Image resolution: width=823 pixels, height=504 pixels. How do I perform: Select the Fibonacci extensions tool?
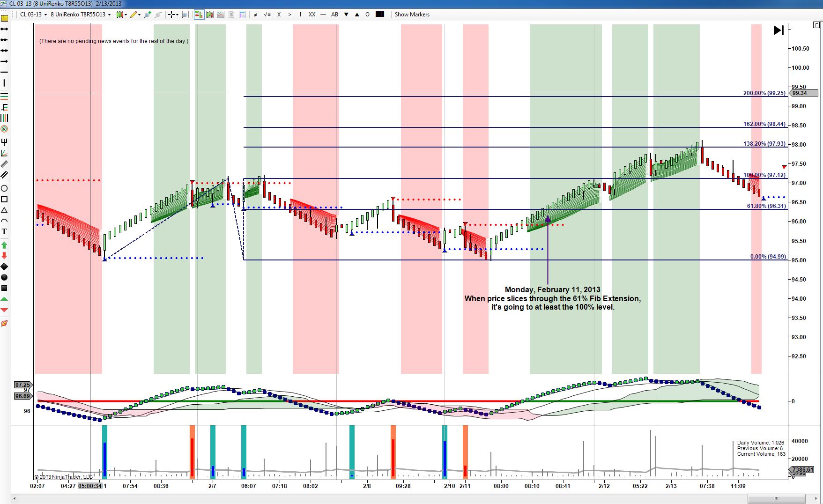point(4,107)
